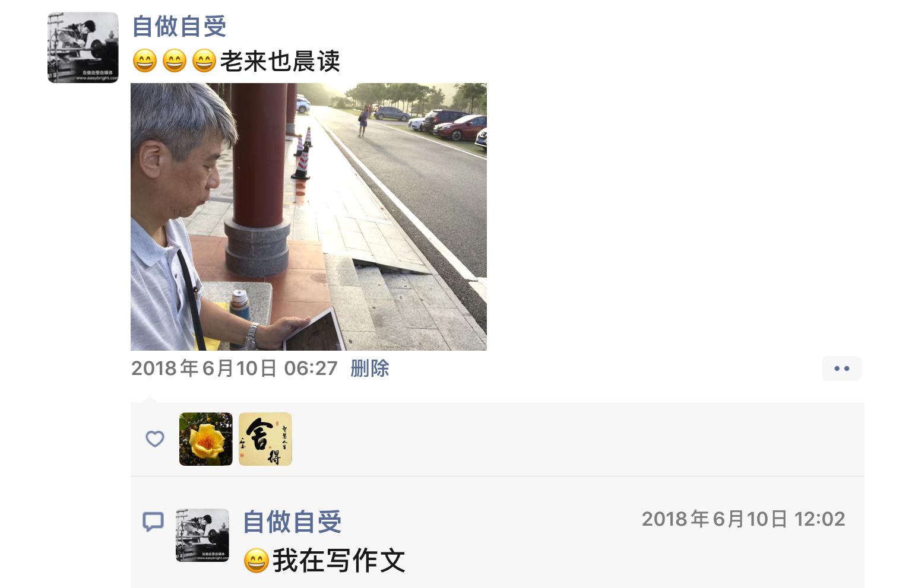Image resolution: width=912 pixels, height=588 pixels.
Task: Click the post timestamp 2018年6月10日 06:27
Action: coord(235,368)
